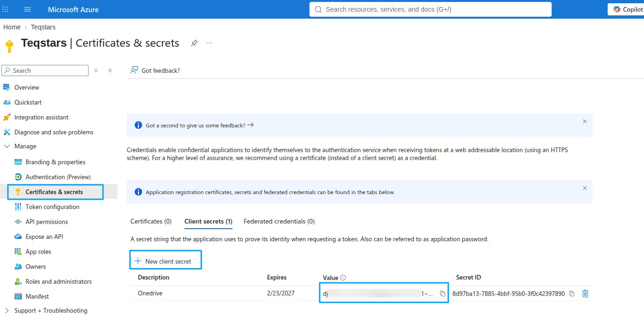The height and width of the screenshot is (322, 644).
Task: Open API permissions
Action: point(47,222)
